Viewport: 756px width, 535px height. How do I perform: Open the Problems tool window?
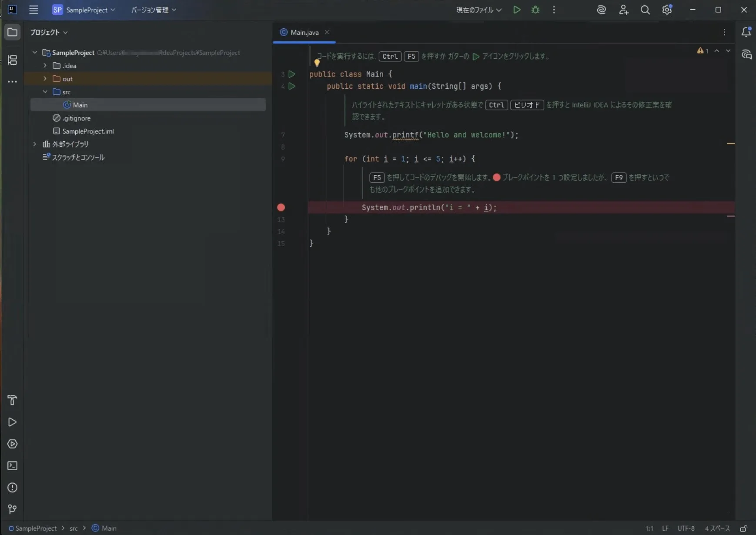click(x=12, y=487)
